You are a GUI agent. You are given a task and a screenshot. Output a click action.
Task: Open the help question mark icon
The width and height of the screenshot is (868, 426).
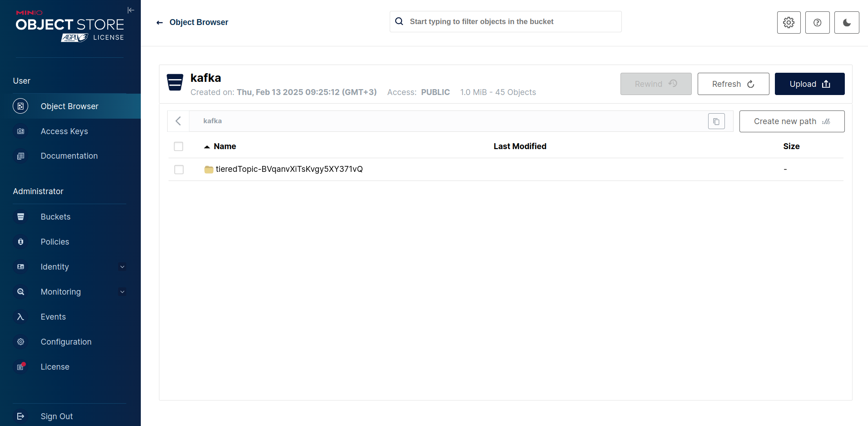818,22
